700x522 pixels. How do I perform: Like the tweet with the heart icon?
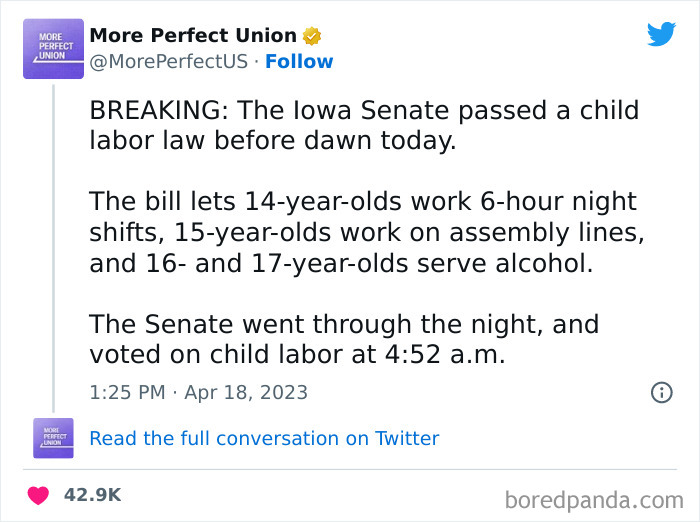[x=38, y=495]
